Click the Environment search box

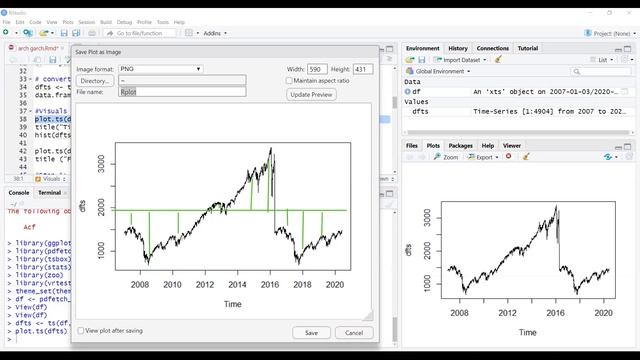pos(600,71)
